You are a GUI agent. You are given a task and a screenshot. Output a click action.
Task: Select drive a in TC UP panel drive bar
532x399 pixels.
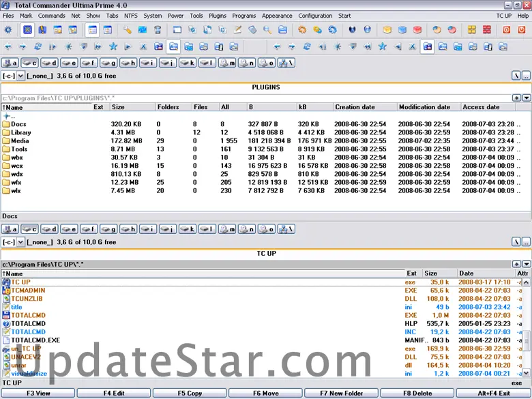10,229
